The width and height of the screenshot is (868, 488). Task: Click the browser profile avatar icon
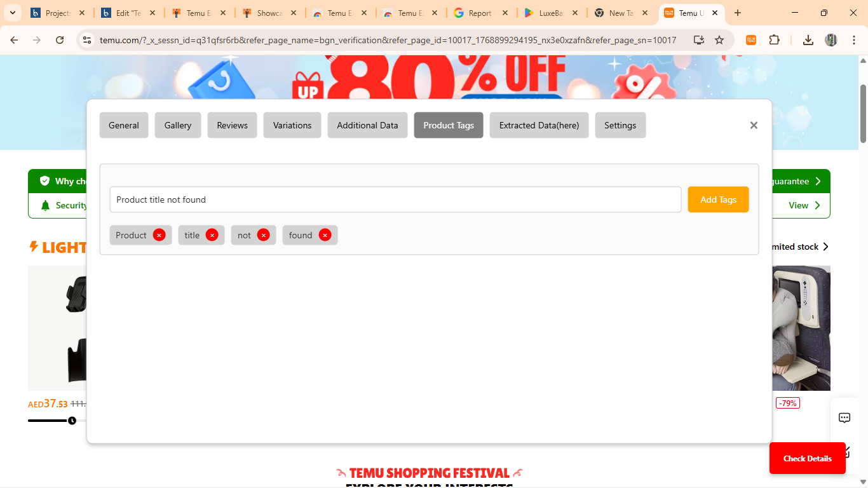point(831,39)
